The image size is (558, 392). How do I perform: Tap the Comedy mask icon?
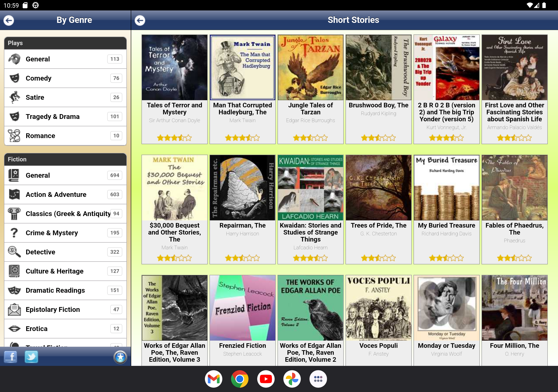coord(14,78)
